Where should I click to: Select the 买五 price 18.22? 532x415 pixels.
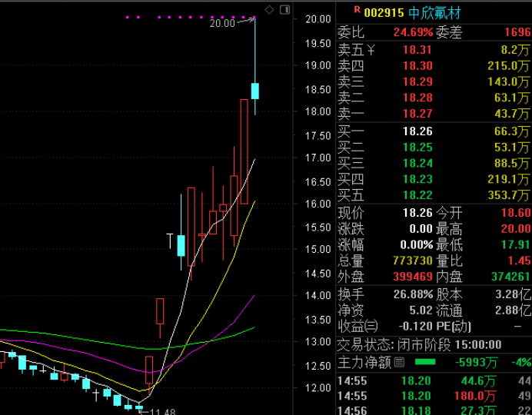tap(417, 195)
